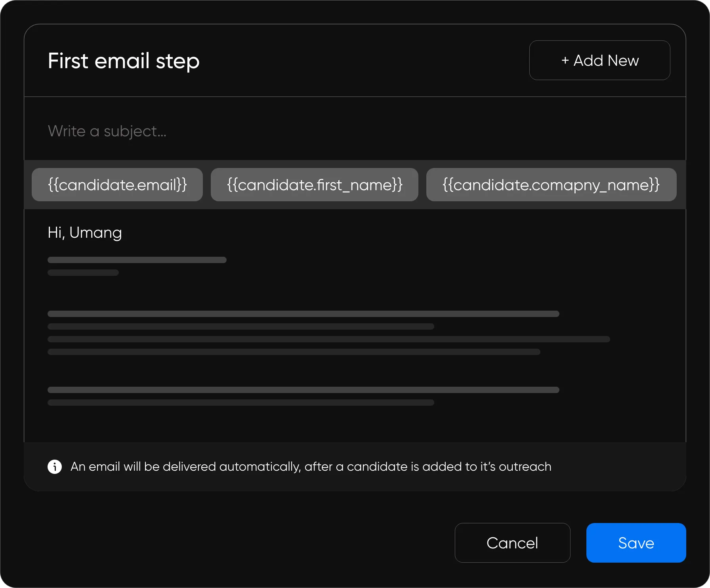Image resolution: width=710 pixels, height=588 pixels.
Task: Click the last line of middle paragraph
Action: pos(294,352)
